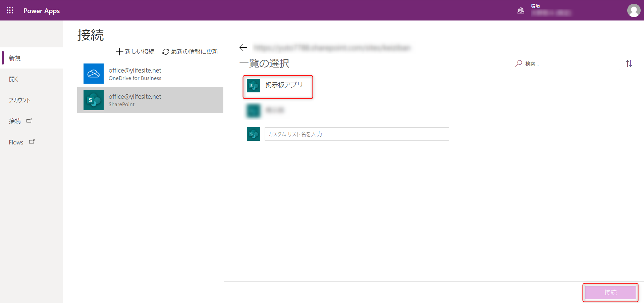Click the plus icon of 新しい接続
The image size is (644, 303).
(119, 52)
